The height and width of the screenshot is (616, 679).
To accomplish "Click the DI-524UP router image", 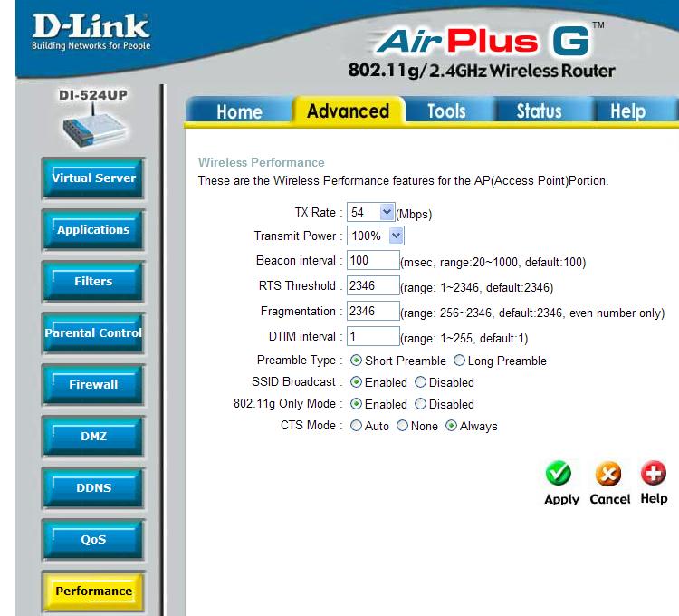I will click(93, 126).
